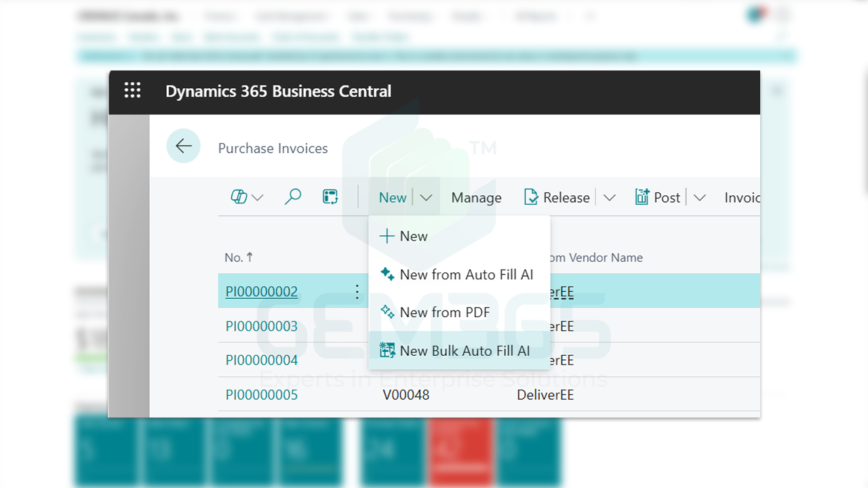868x488 pixels.
Task: Collapse the New dropdown chevron
Action: [x=426, y=198]
